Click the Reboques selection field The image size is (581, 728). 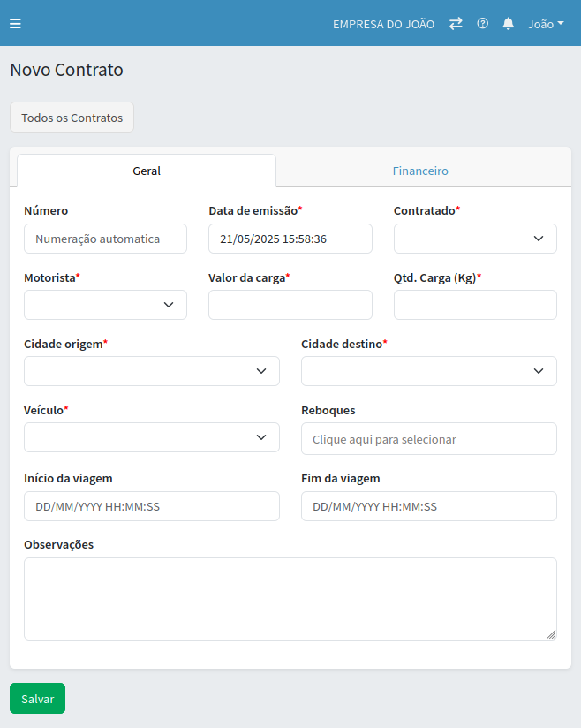point(429,439)
